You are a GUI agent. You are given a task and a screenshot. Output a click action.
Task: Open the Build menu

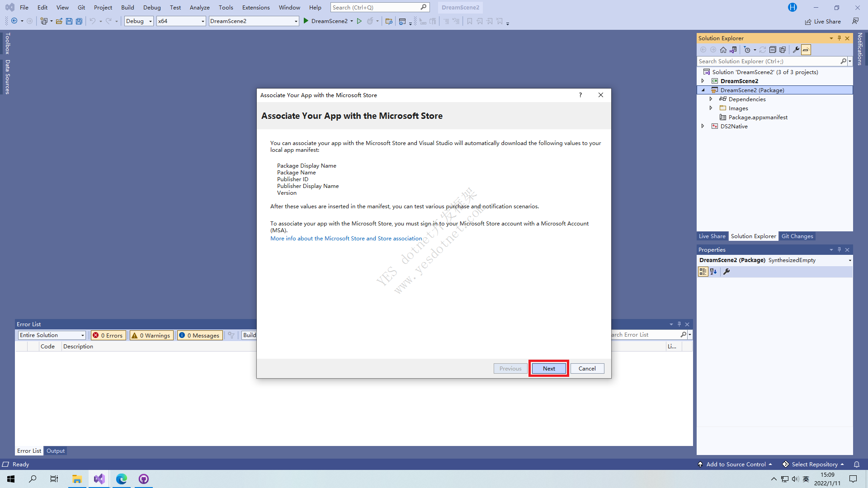pos(127,7)
